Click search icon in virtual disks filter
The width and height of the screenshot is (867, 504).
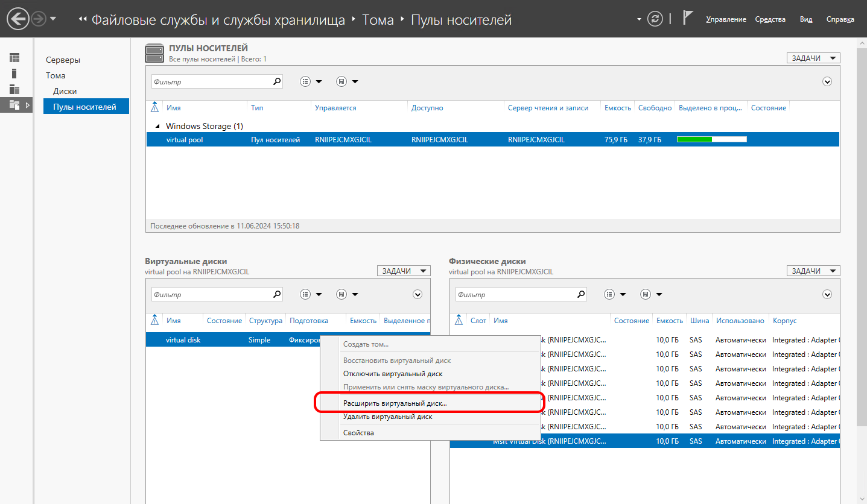click(277, 294)
